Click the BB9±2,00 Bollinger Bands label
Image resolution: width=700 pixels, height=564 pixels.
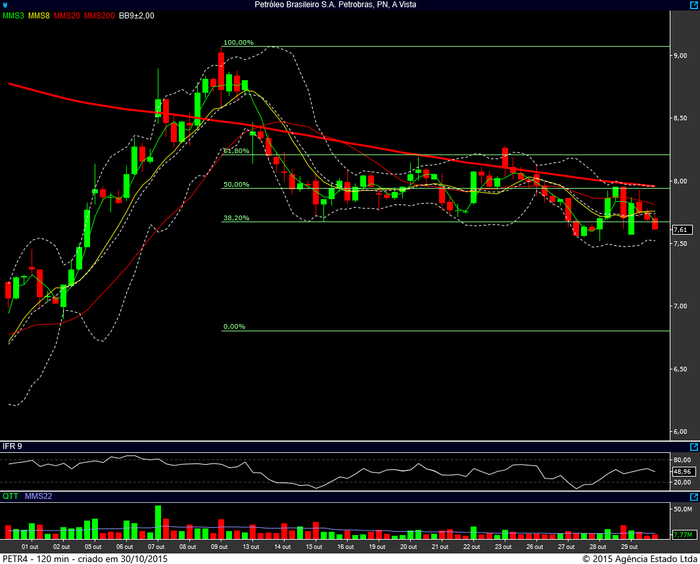pos(137,17)
